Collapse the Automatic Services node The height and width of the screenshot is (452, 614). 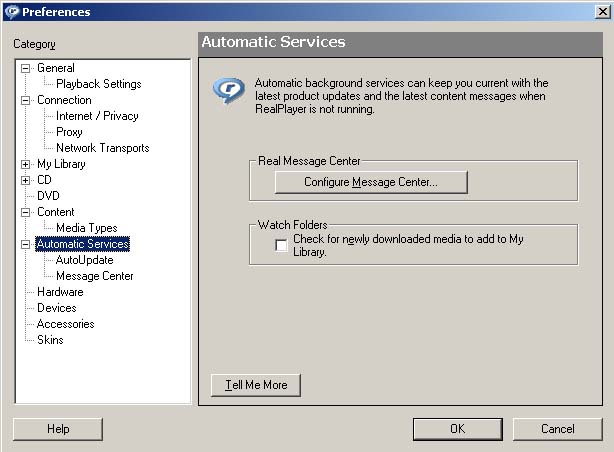(x=26, y=244)
